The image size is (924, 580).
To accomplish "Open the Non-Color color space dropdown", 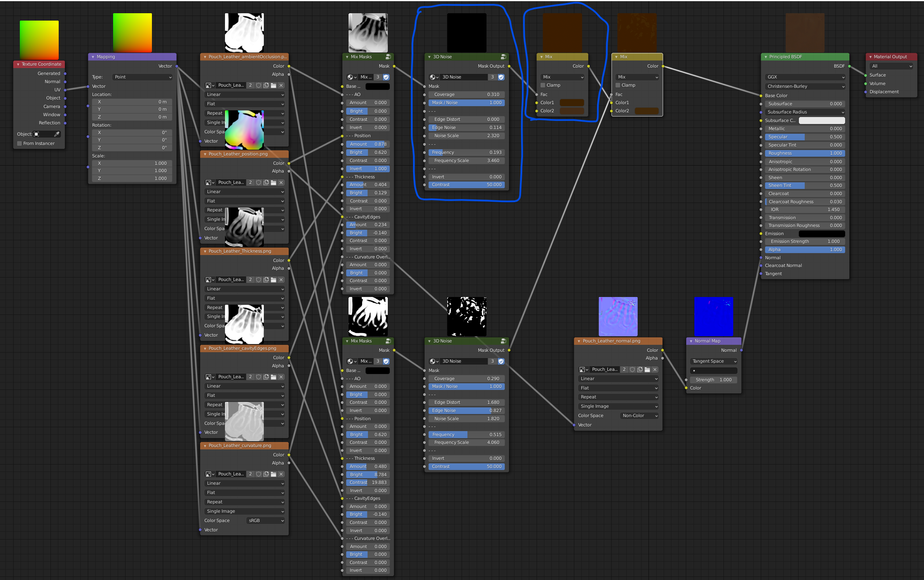I will (x=640, y=416).
